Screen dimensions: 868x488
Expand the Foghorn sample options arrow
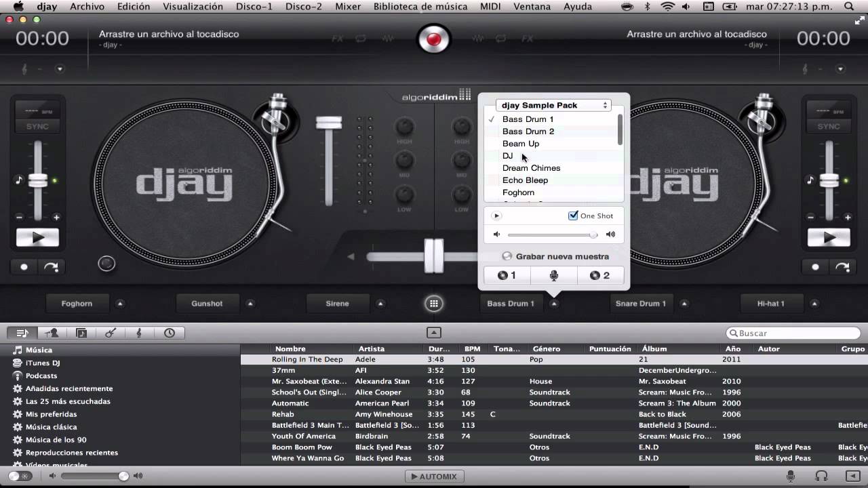pos(120,304)
